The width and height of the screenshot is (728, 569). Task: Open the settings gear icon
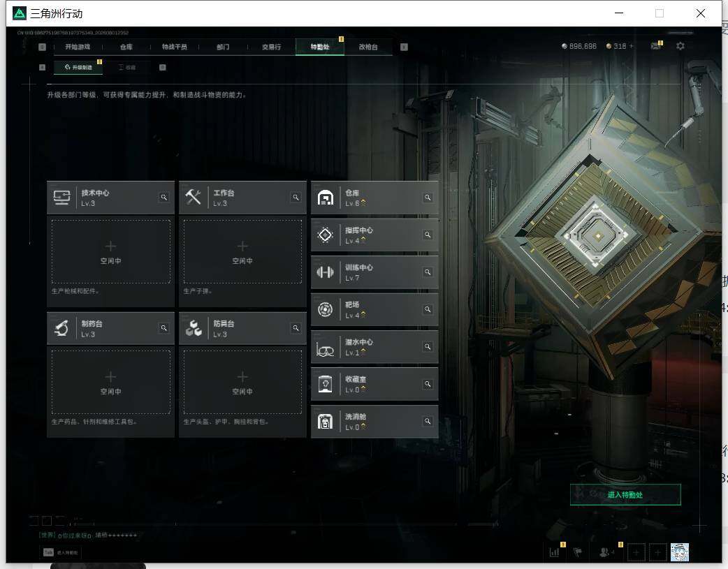click(680, 46)
